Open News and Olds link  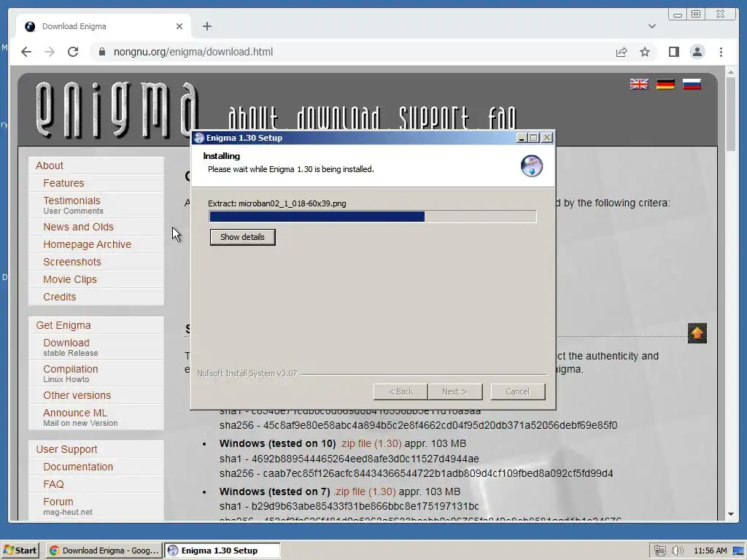[79, 227]
